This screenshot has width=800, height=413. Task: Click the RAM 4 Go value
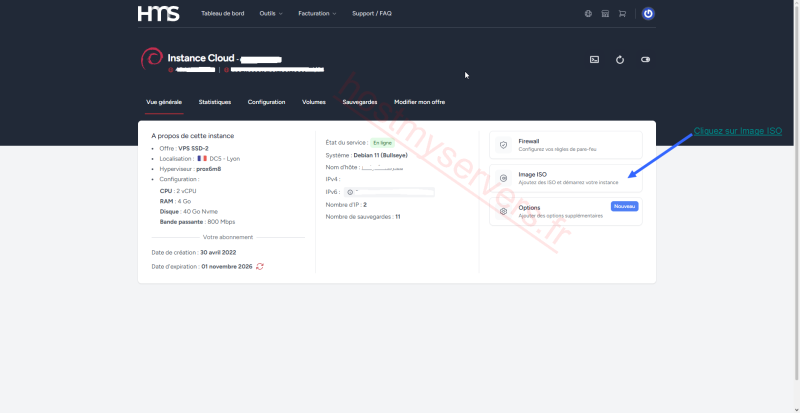point(184,201)
